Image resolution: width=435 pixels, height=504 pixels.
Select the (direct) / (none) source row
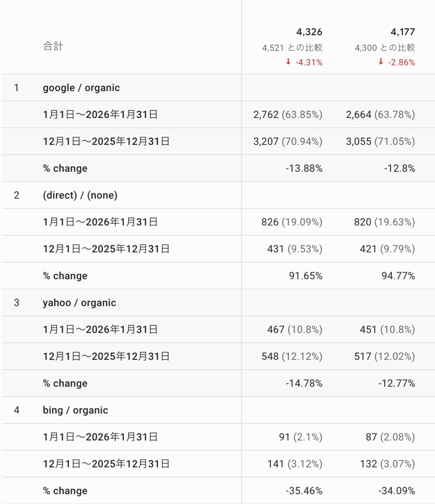tap(80, 195)
